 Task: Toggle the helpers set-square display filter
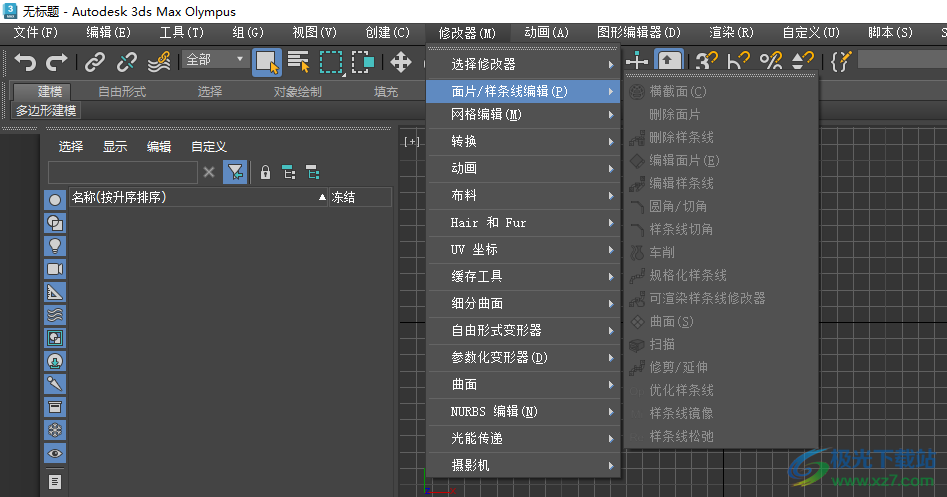click(55, 292)
